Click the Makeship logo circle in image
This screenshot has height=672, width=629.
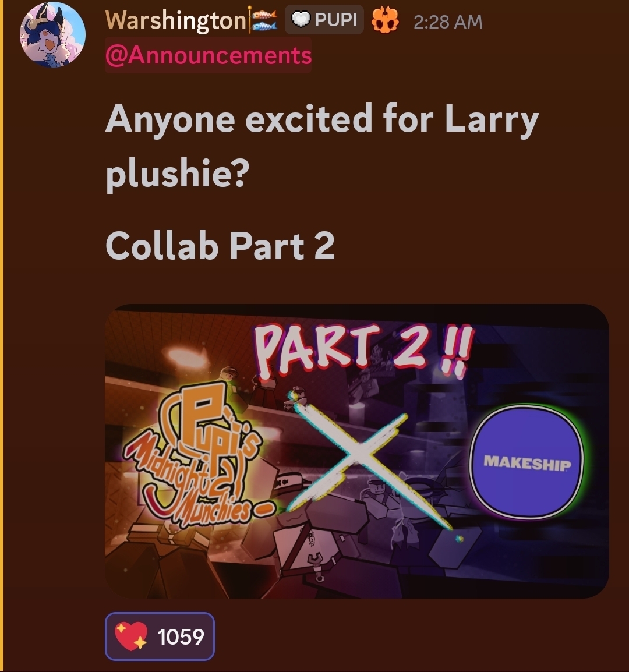coord(527,462)
